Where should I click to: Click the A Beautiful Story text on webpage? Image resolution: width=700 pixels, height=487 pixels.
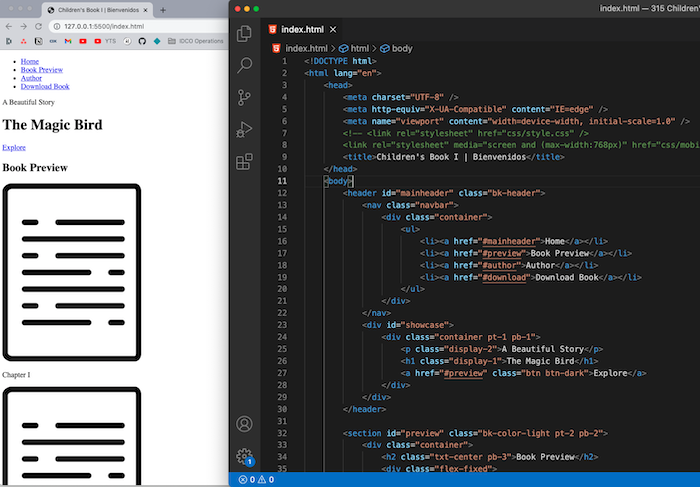click(28, 102)
